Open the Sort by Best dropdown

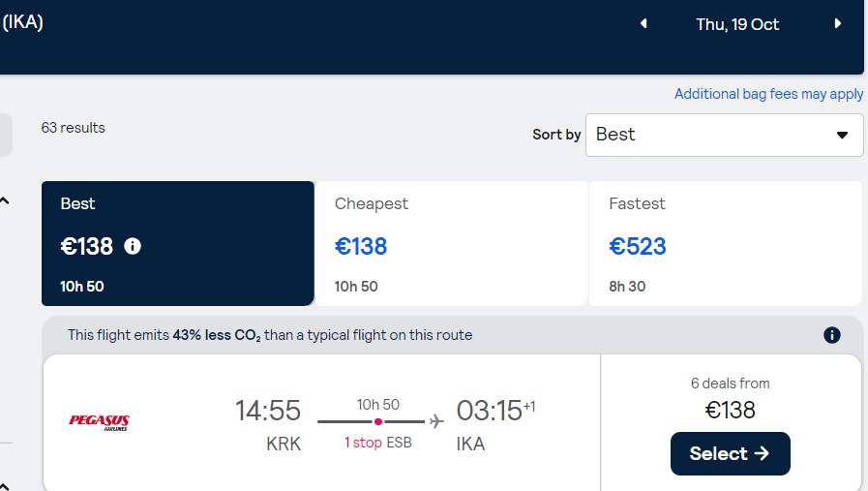pyautogui.click(x=724, y=135)
